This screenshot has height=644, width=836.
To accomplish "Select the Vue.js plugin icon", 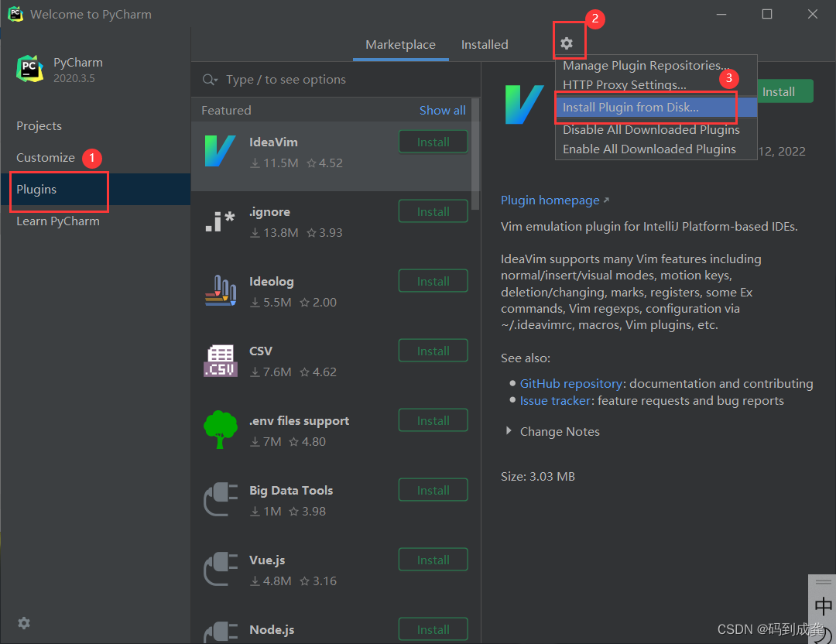I will click(220, 570).
